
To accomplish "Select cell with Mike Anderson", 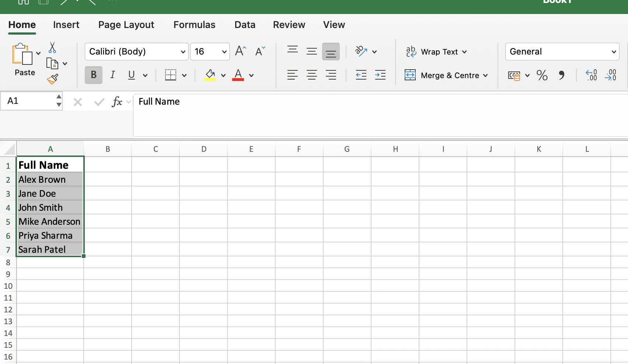I will coord(50,221).
